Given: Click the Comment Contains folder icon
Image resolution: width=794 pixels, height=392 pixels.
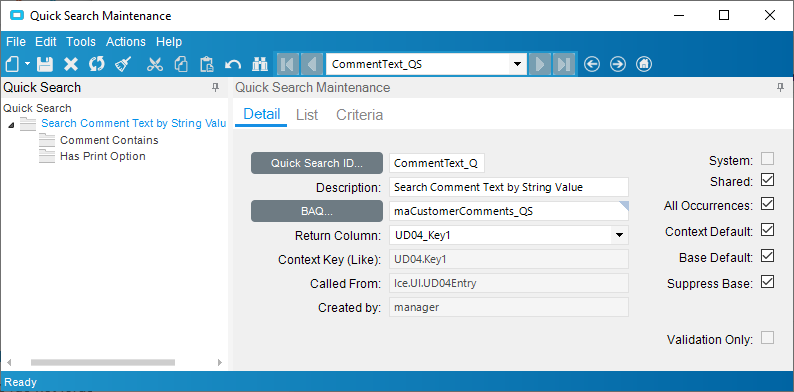Looking at the screenshot, I should 47,140.
